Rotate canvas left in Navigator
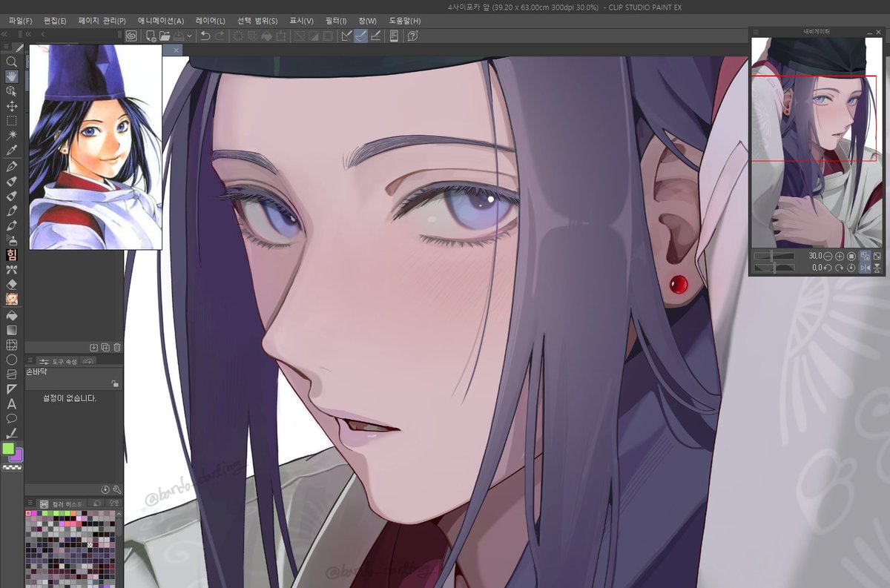Viewport: 890px width, 588px height. click(828, 268)
